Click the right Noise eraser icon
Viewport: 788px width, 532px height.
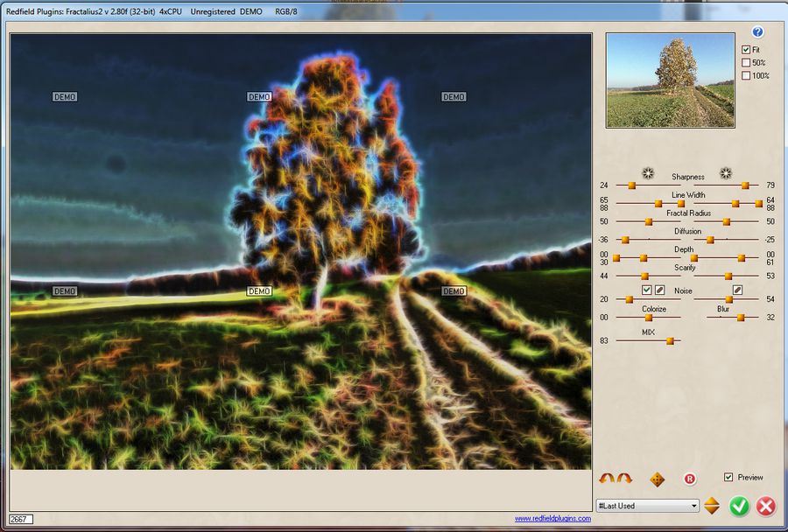point(737,290)
